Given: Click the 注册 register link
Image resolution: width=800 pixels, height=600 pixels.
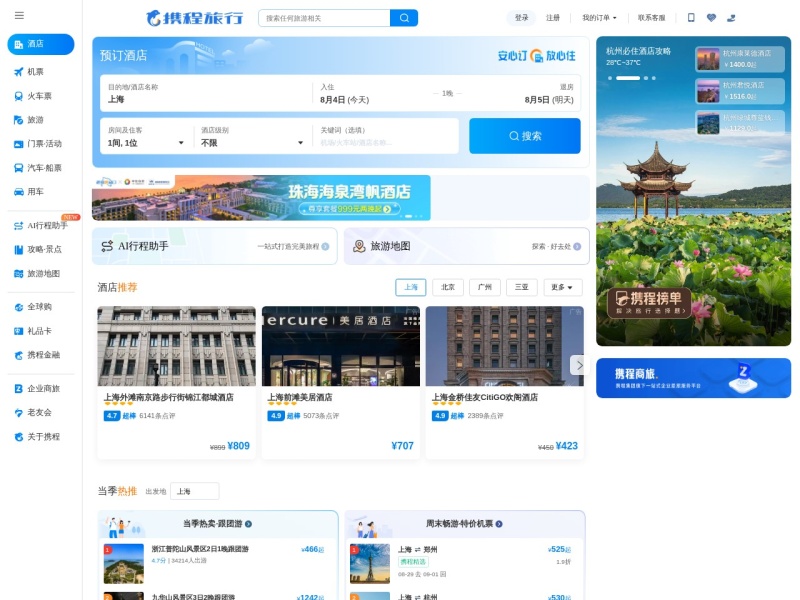Looking at the screenshot, I should pyautogui.click(x=553, y=18).
